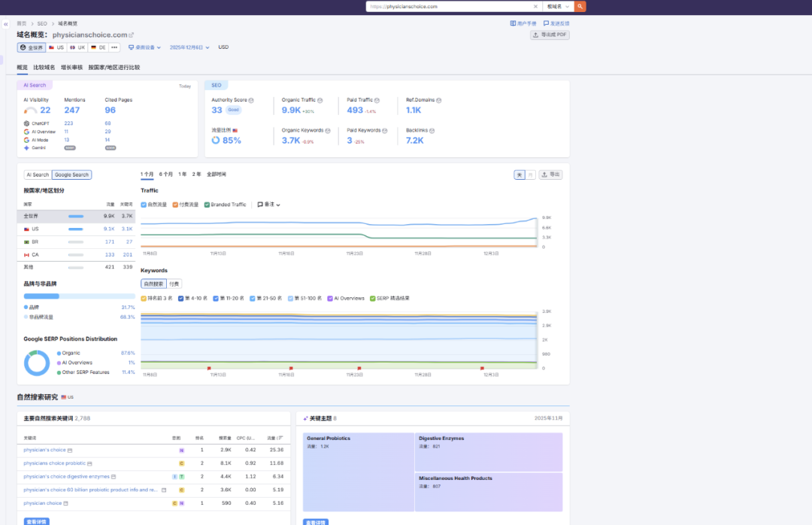
Task: Click the 导出成 PDF export button
Action: point(550,35)
